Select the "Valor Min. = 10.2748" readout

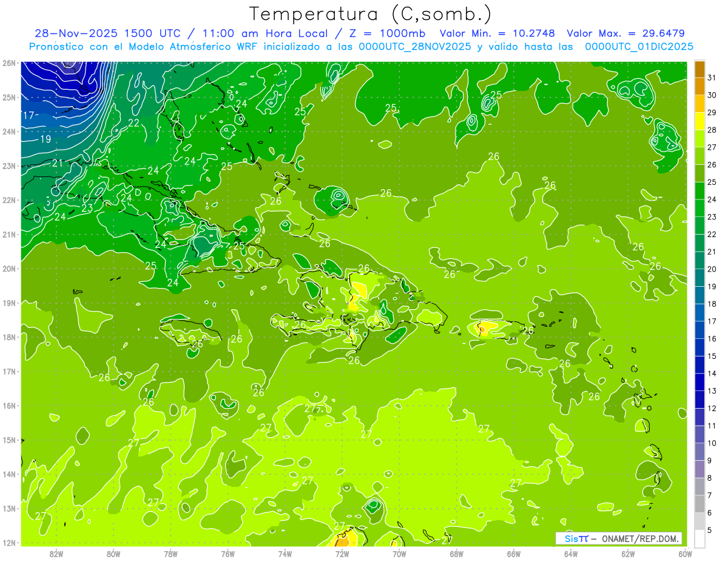coord(497,33)
